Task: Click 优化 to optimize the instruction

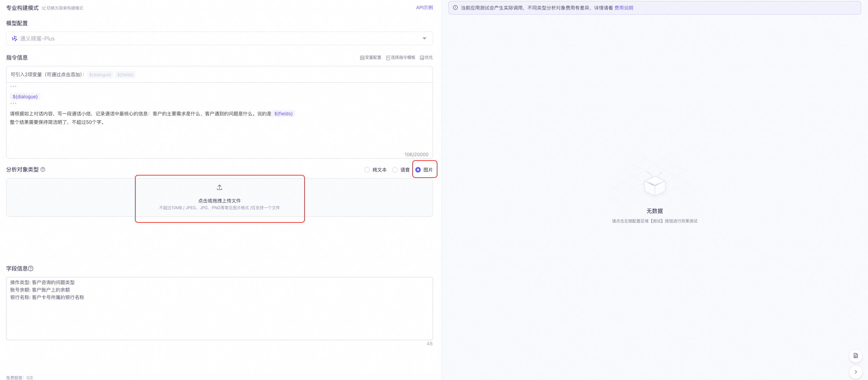Action: pyautogui.click(x=426, y=57)
